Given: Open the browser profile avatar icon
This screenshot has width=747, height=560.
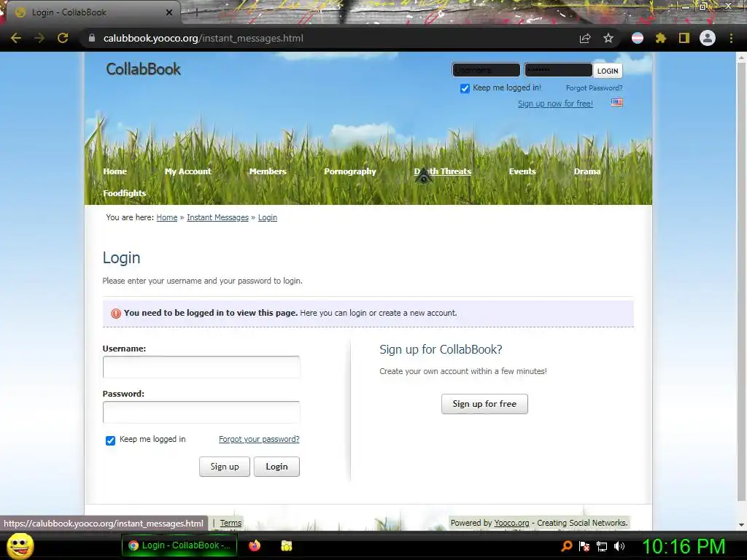Looking at the screenshot, I should 708,38.
